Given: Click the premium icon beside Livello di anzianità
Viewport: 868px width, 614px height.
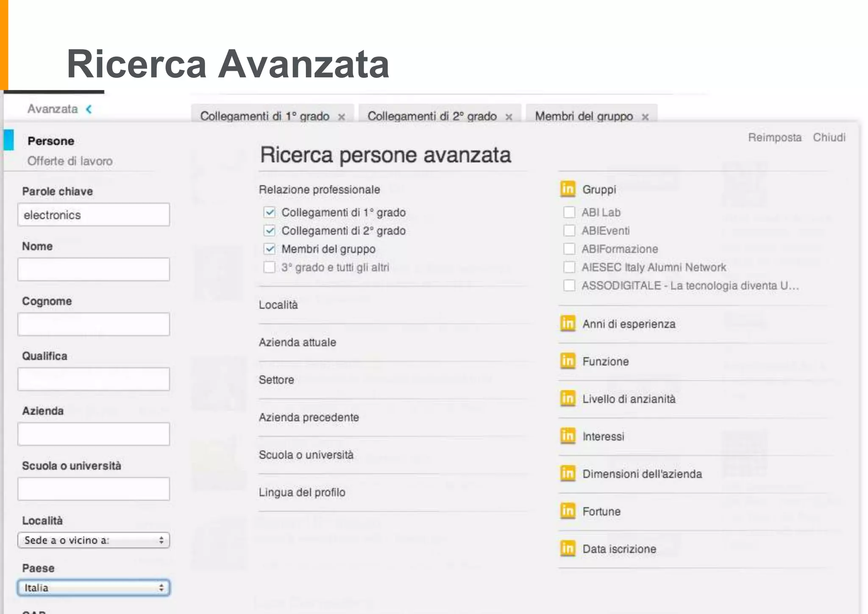Looking at the screenshot, I should point(568,398).
